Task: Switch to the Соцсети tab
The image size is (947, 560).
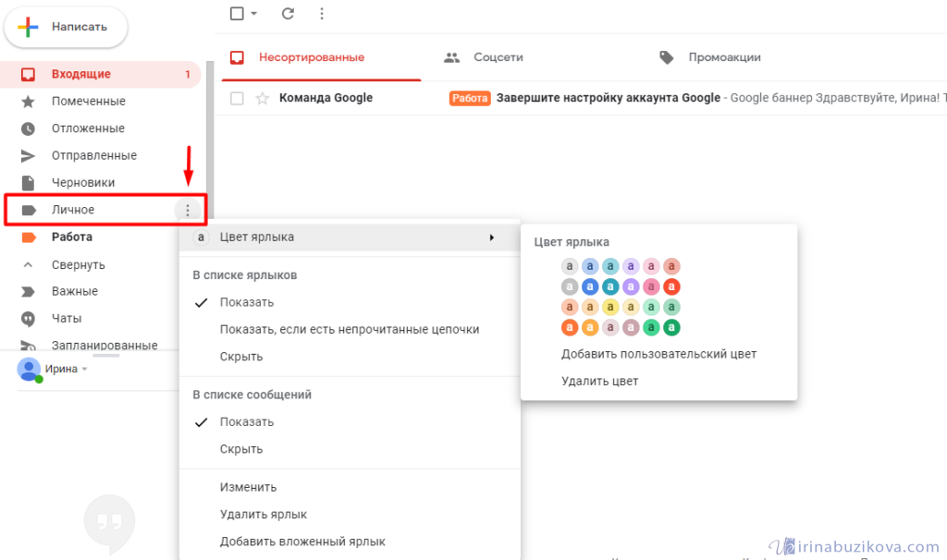Action: click(498, 57)
